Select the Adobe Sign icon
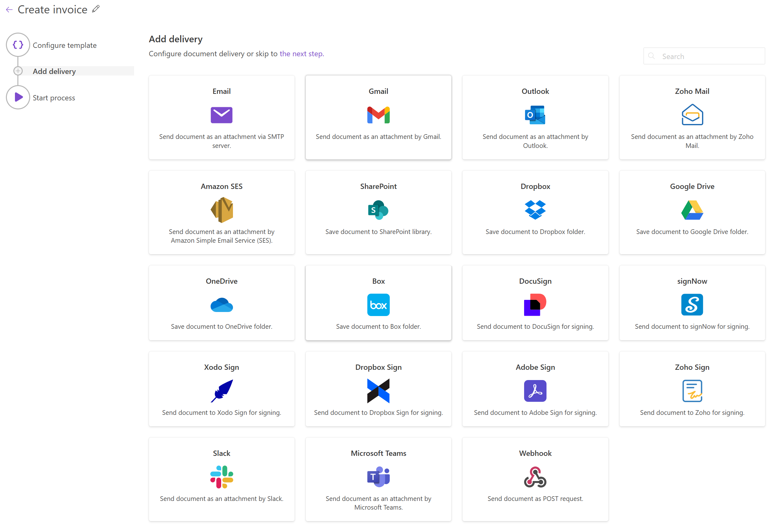 (x=535, y=391)
